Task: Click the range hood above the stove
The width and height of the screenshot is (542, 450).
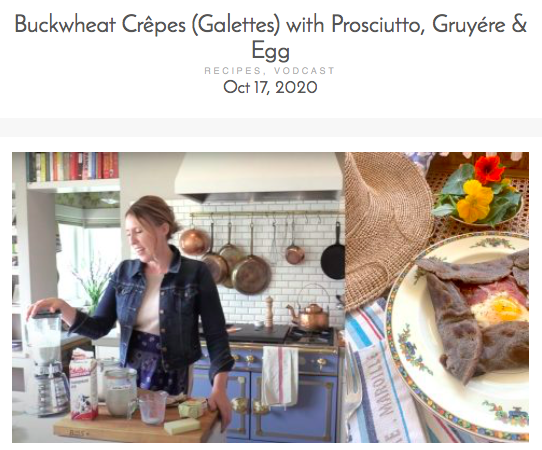Action: pos(259,177)
